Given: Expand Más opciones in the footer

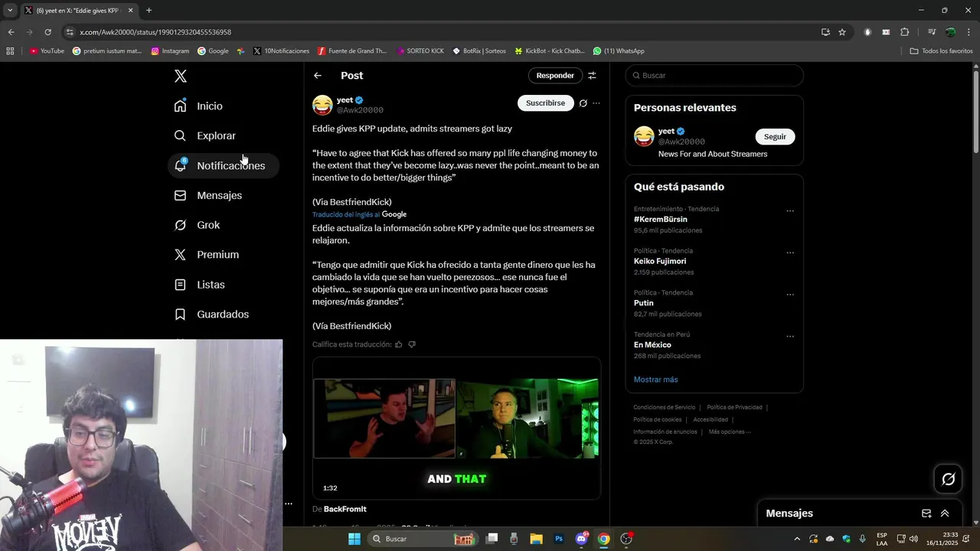Looking at the screenshot, I should pyautogui.click(x=729, y=432).
